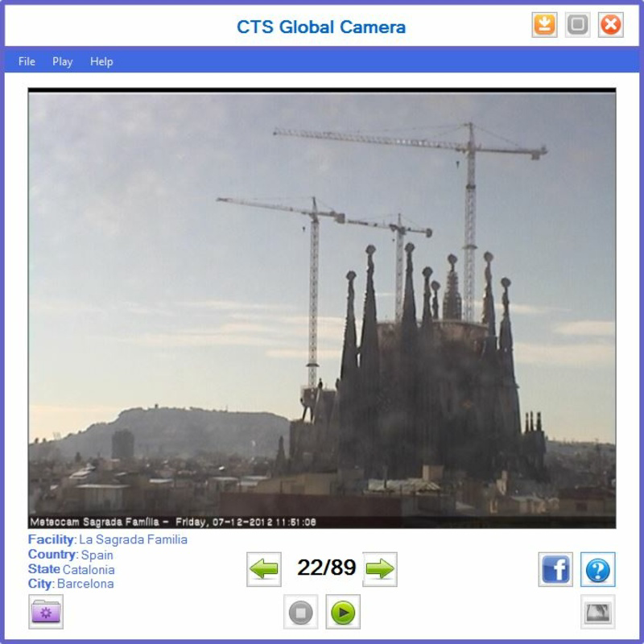Open the File menu
Viewport: 644px width, 644px height.
(x=27, y=62)
